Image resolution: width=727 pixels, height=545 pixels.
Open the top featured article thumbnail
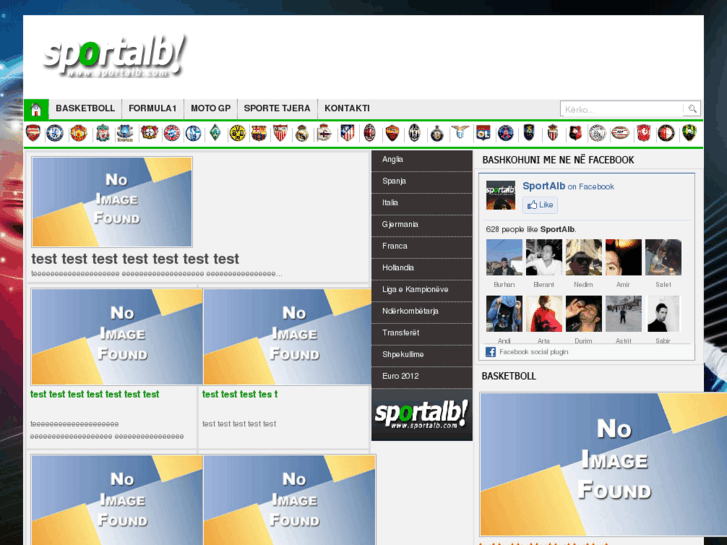coord(112,202)
